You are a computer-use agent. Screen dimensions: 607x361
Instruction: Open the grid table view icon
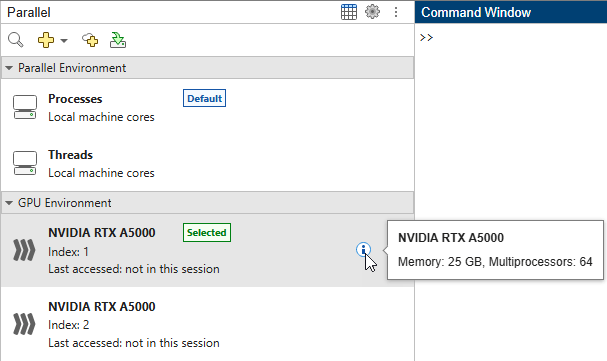[x=349, y=12]
